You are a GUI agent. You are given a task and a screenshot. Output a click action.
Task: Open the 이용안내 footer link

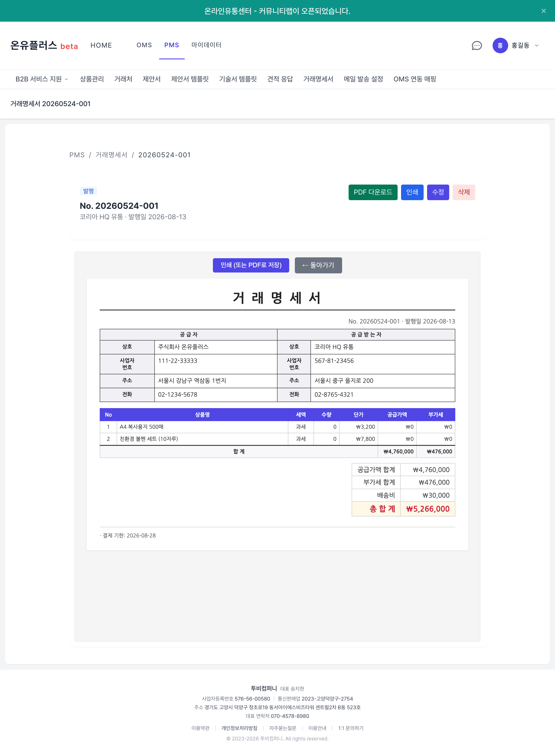coord(317,728)
